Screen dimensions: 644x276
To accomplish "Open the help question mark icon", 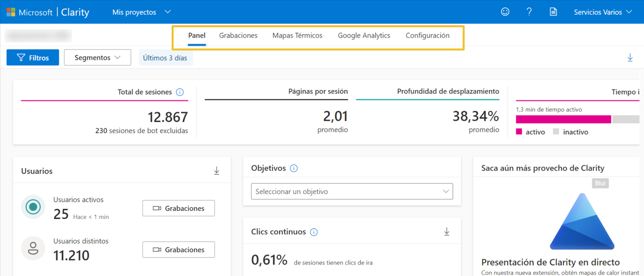I will (x=529, y=12).
